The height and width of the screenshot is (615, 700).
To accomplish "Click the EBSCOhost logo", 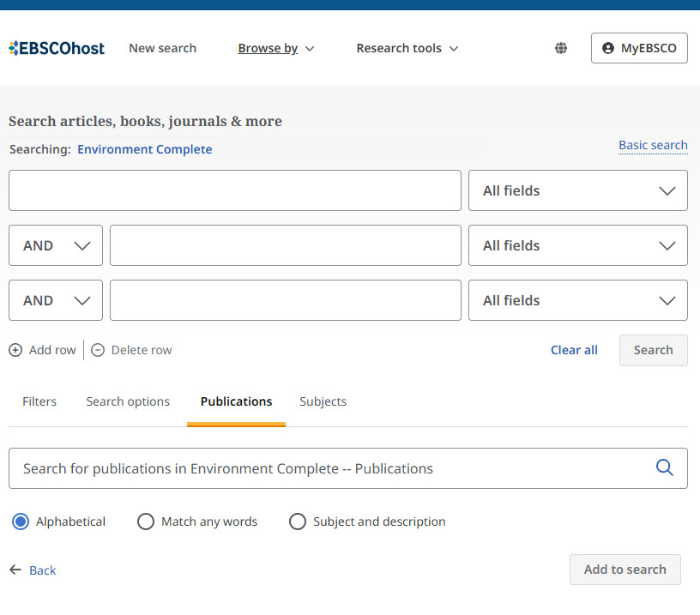I will click(57, 48).
